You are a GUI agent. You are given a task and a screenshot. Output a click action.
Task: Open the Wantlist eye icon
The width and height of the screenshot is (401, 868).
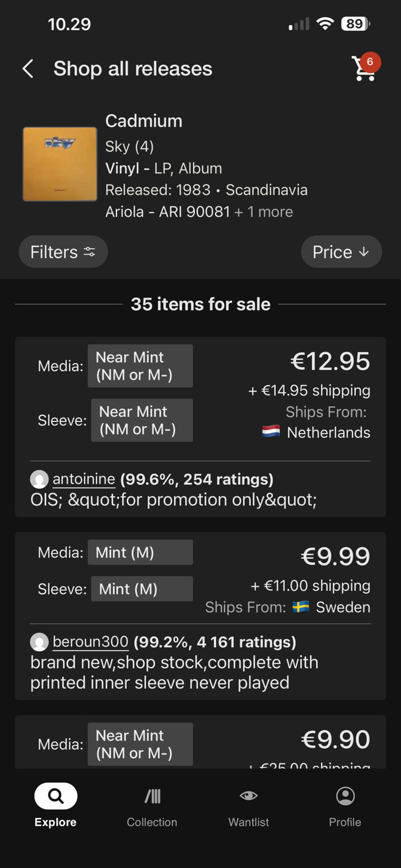pos(248,796)
